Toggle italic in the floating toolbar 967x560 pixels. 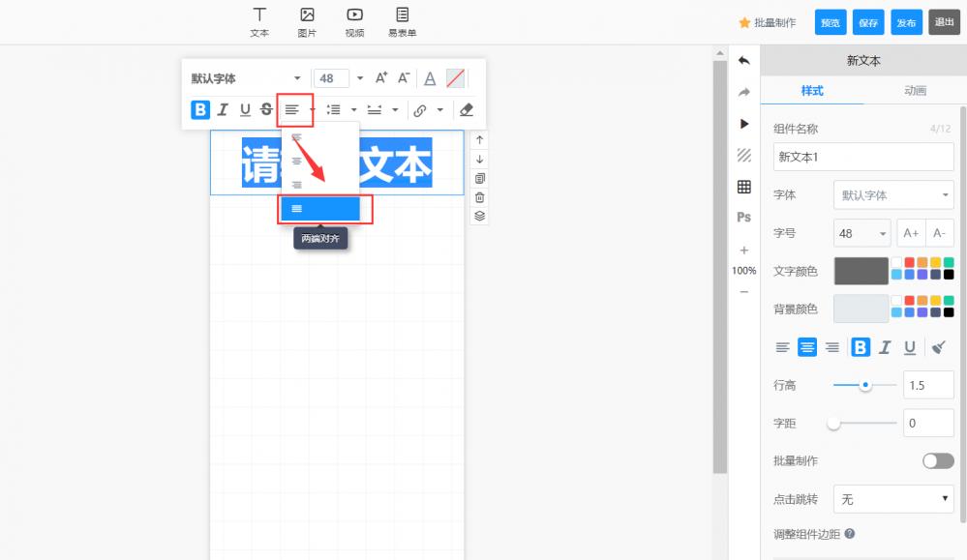223,109
